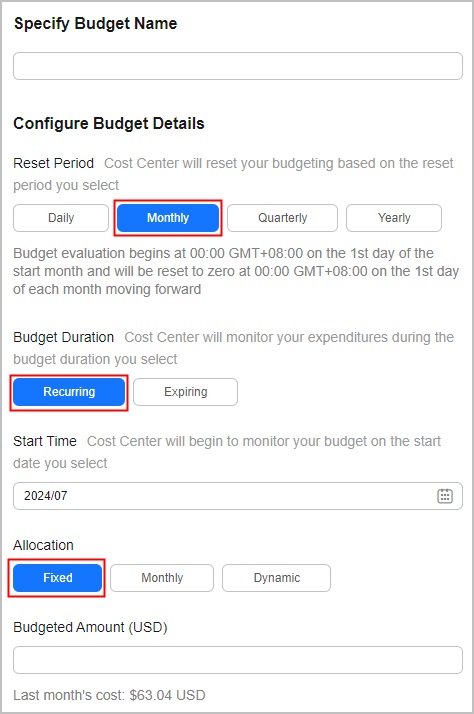Click the Specify Budget Name heading

(96, 23)
